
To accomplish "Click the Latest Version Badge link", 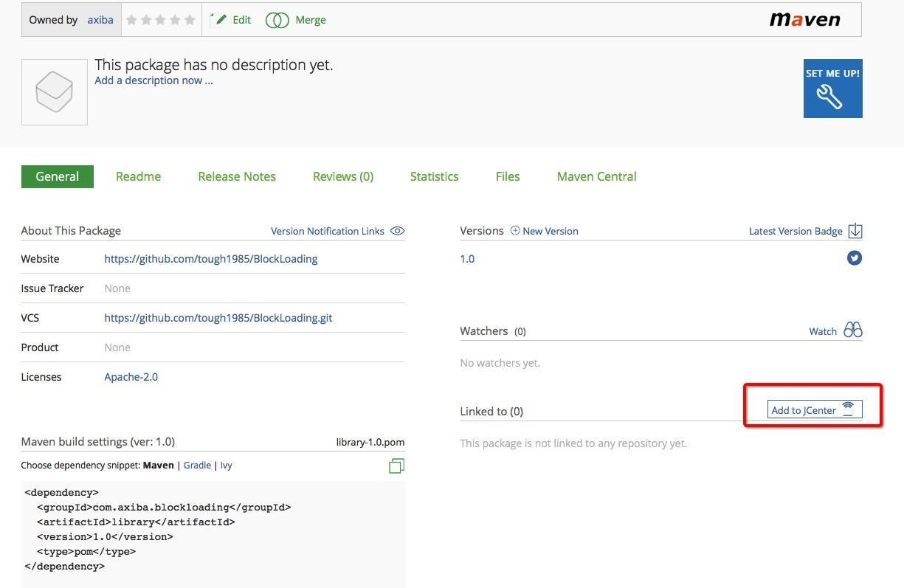I will (x=796, y=231).
